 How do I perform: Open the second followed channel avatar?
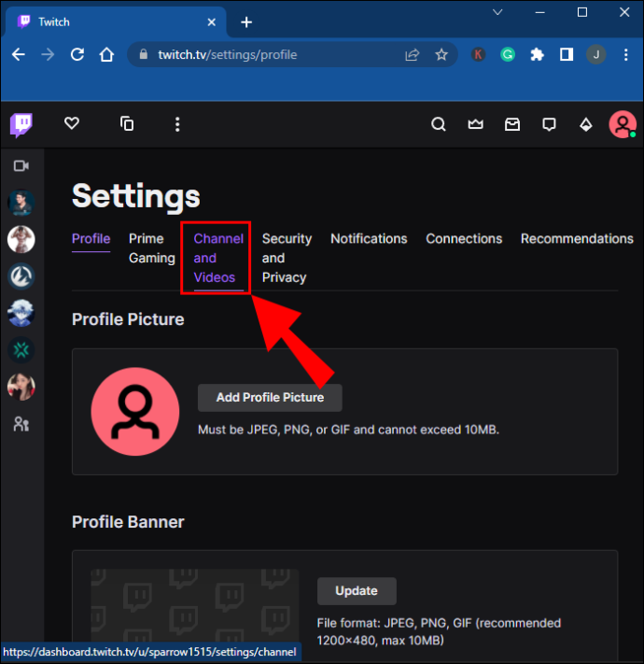tap(21, 240)
